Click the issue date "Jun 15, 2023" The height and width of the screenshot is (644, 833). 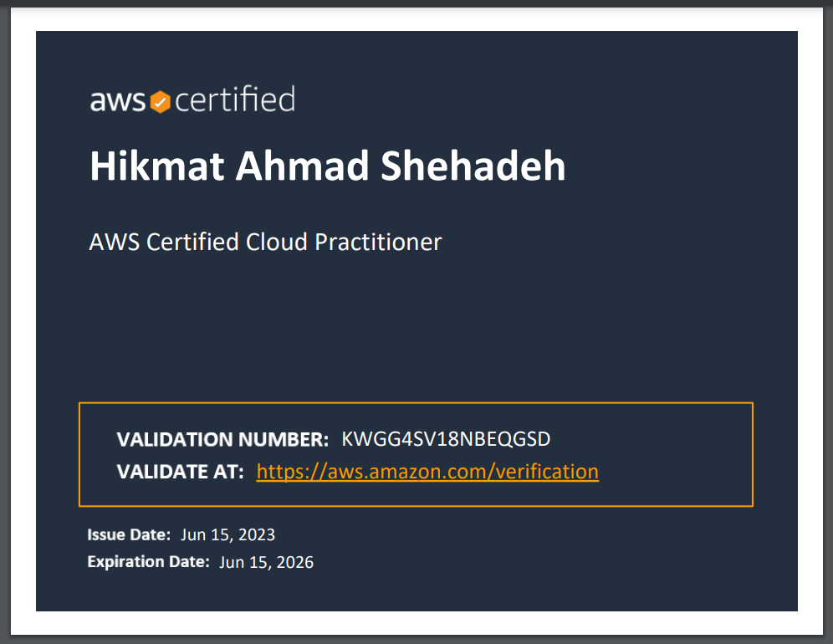tap(227, 534)
